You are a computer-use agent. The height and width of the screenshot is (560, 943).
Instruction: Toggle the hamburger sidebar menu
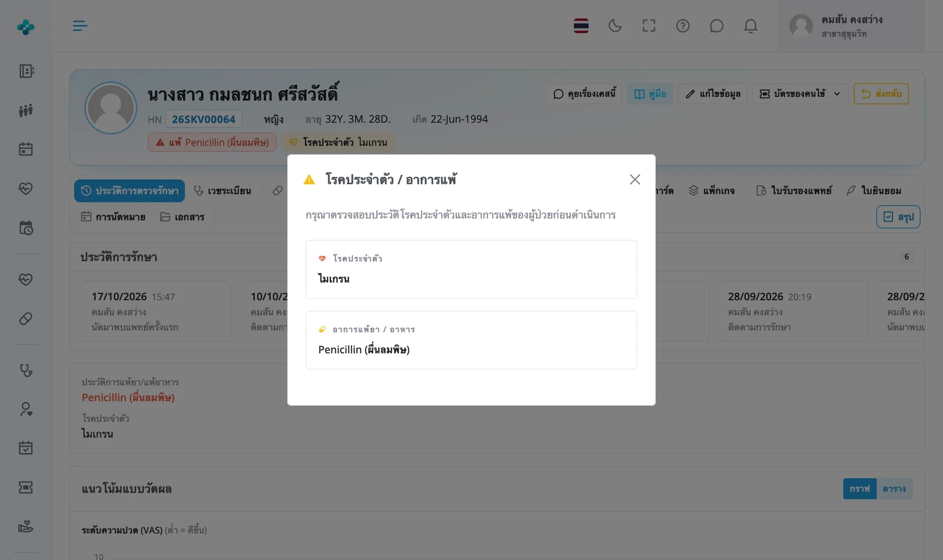tap(80, 25)
